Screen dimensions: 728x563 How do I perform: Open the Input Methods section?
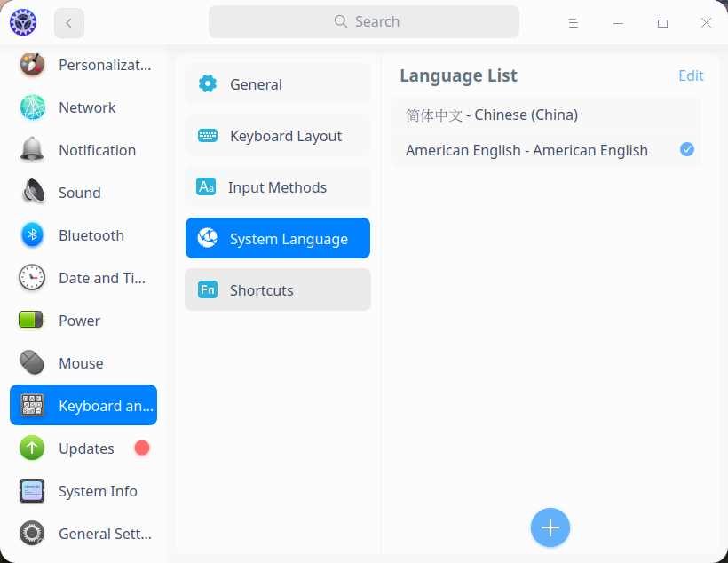[x=278, y=186]
